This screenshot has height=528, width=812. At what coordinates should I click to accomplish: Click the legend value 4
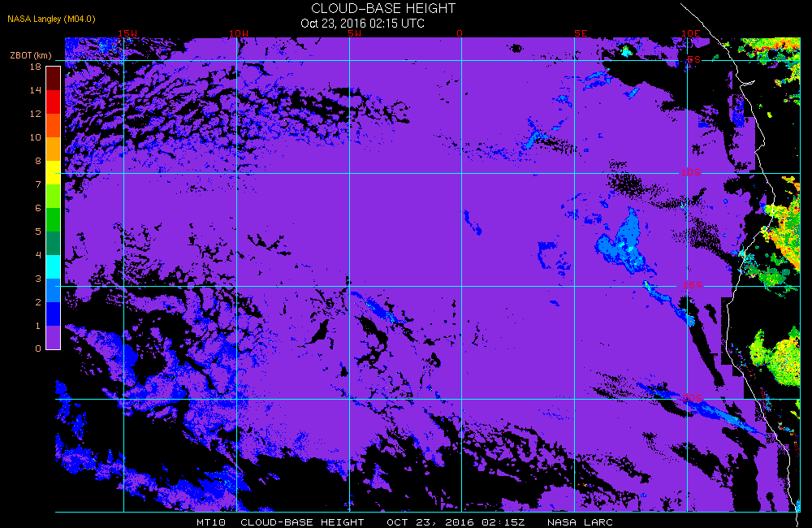pyautogui.click(x=38, y=255)
